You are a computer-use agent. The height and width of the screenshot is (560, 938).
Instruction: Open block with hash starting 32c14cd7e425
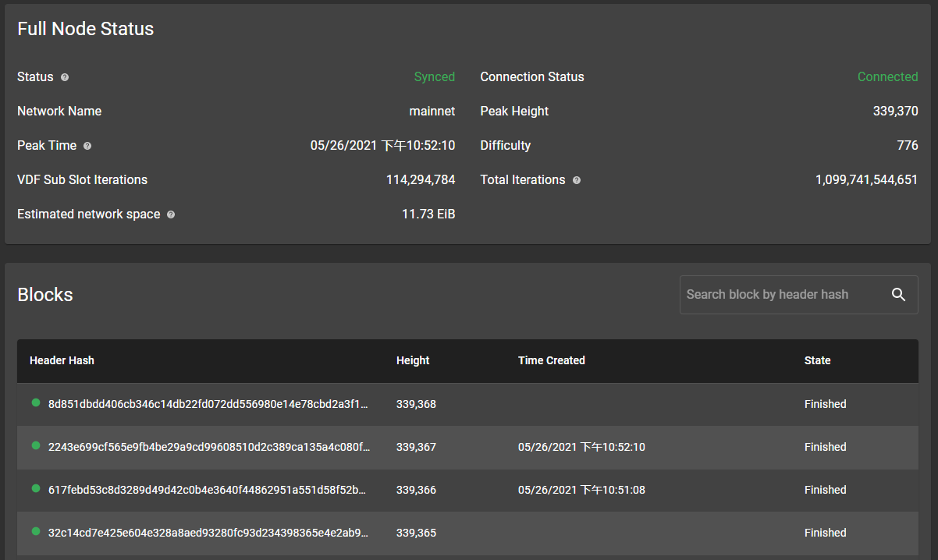coord(208,533)
